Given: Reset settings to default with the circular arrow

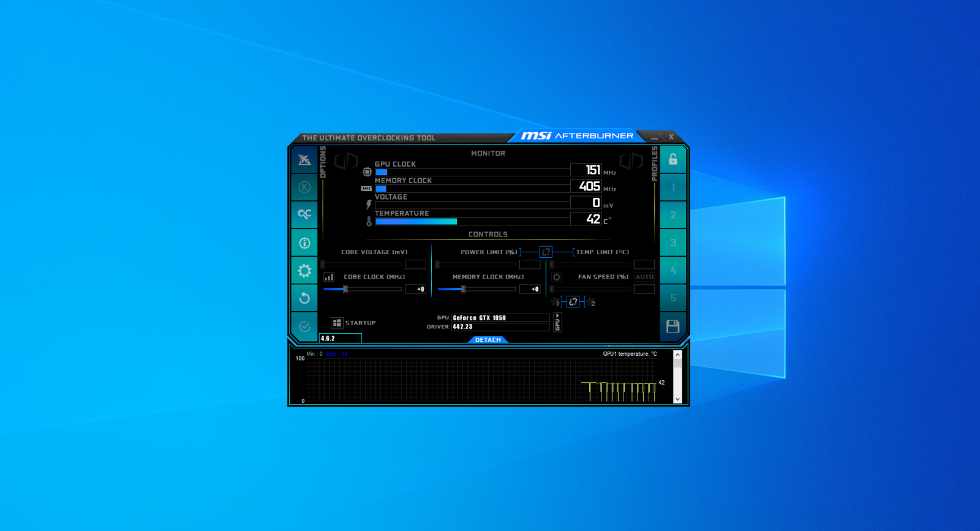Looking at the screenshot, I should 304,298.
